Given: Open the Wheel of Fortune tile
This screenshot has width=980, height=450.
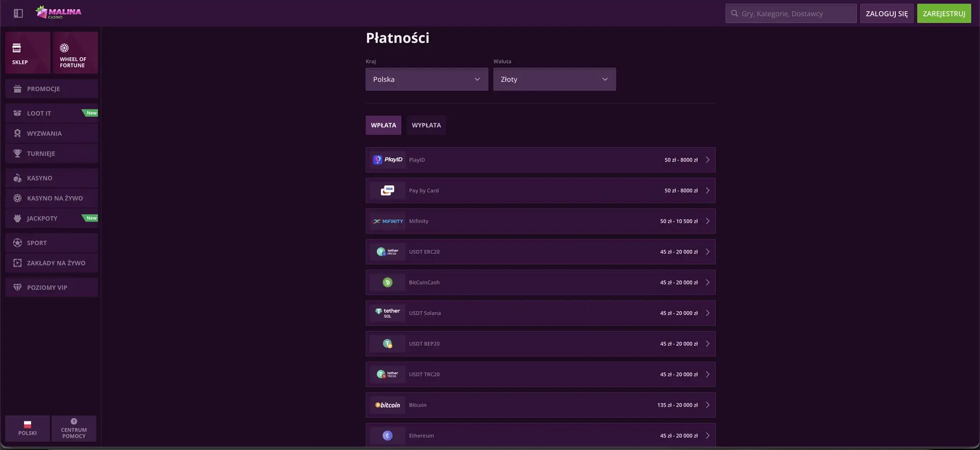Looking at the screenshot, I should [75, 53].
